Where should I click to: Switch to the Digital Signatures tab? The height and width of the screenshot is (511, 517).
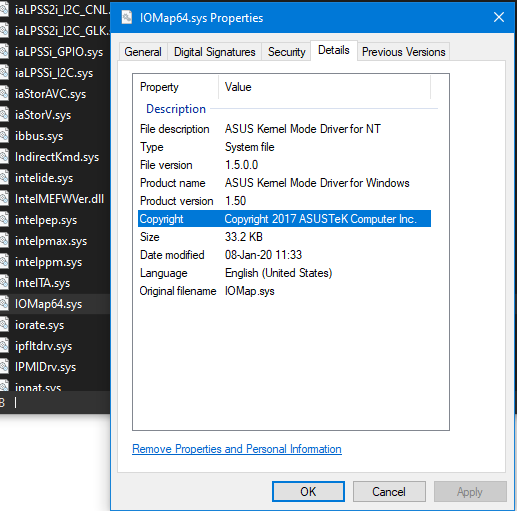214,52
